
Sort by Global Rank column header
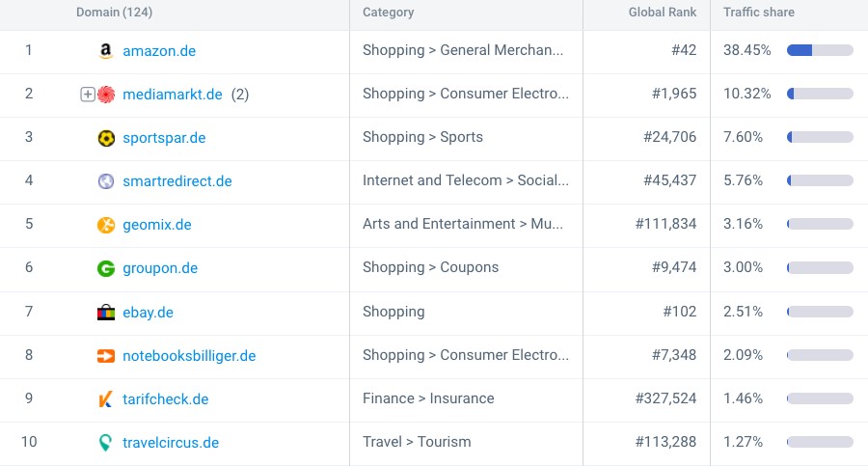(x=661, y=13)
